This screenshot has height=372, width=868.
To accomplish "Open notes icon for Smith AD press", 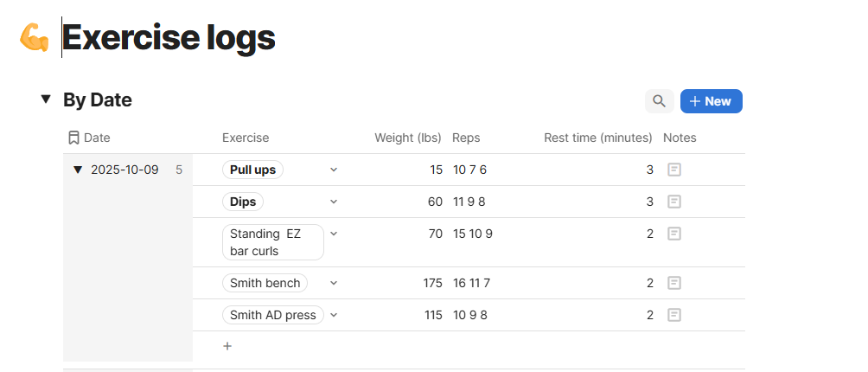I will pos(674,315).
